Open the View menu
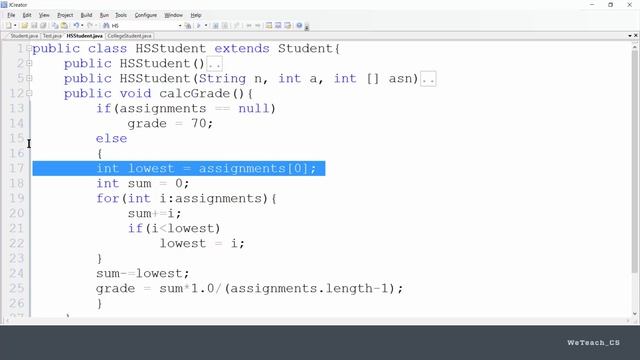Image resolution: width=640 pixels, height=360 pixels. click(x=44, y=15)
